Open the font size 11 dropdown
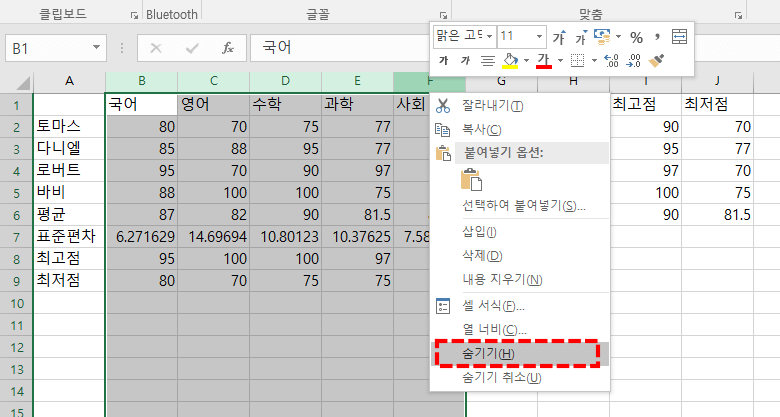Screen dimensions: 780x417 539,36
